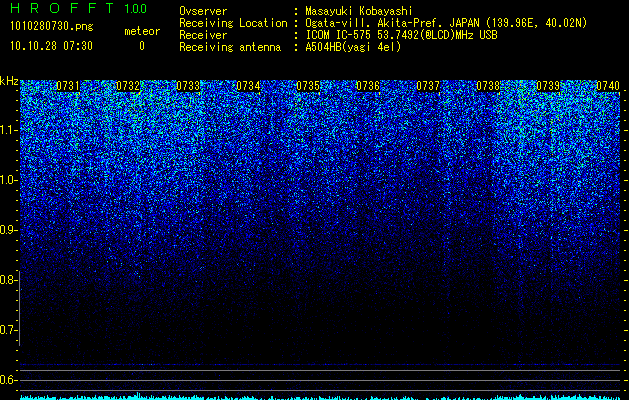Click the 0.6 frequency axis label
629x400 pixels.
tap(7, 380)
